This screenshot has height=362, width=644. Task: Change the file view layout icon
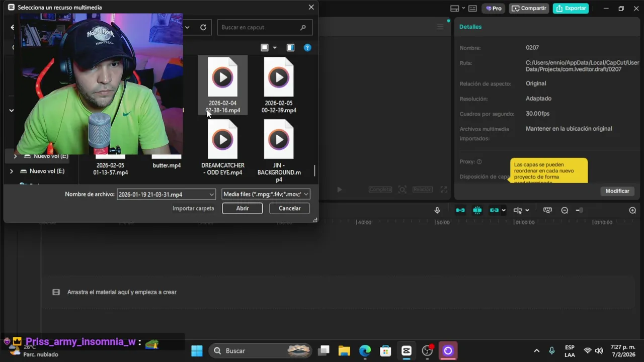point(265,48)
